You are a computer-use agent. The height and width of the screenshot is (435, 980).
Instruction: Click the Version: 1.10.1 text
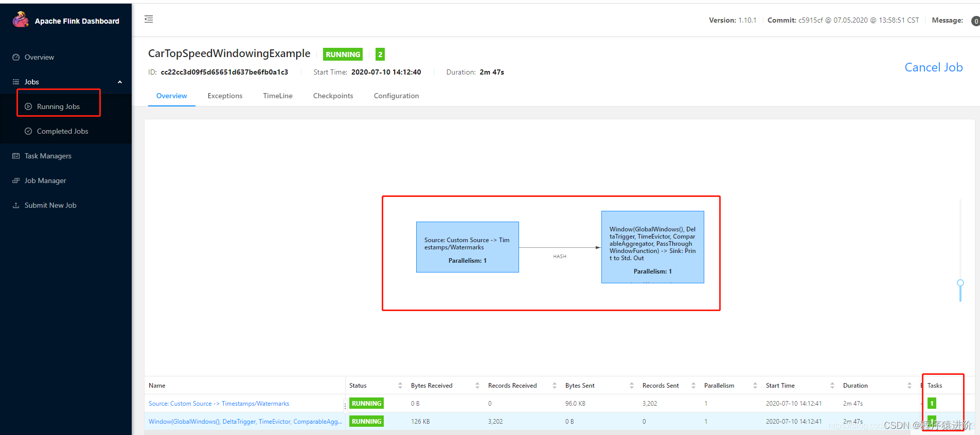(733, 20)
